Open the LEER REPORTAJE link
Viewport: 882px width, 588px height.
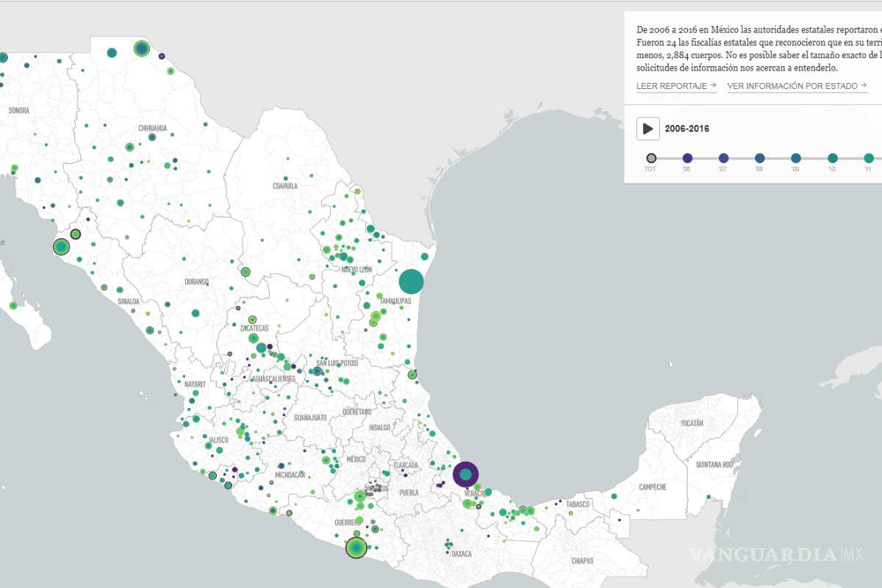[673, 86]
